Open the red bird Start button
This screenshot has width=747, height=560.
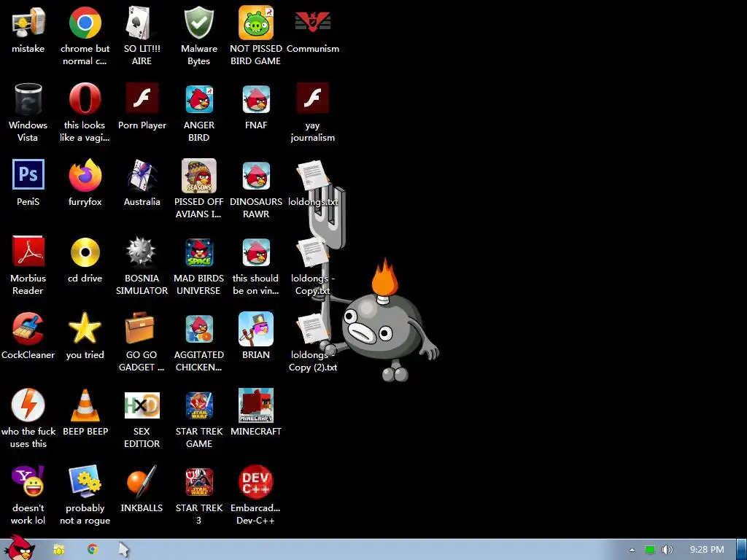[x=20, y=548]
